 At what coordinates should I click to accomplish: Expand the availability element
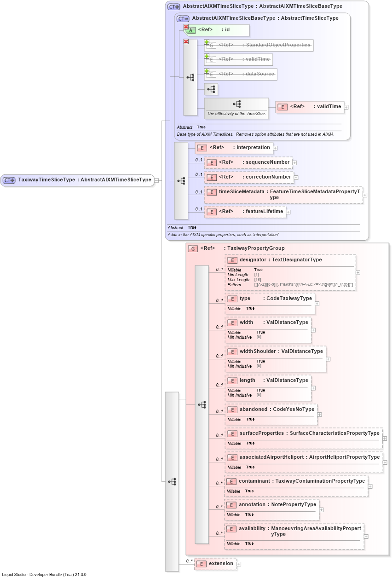point(366,536)
